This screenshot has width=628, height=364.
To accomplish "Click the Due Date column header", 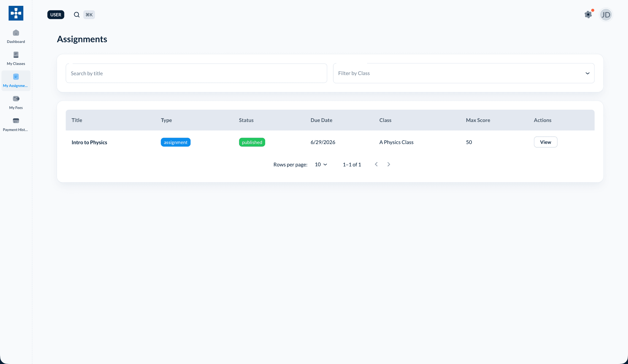I will point(321,120).
